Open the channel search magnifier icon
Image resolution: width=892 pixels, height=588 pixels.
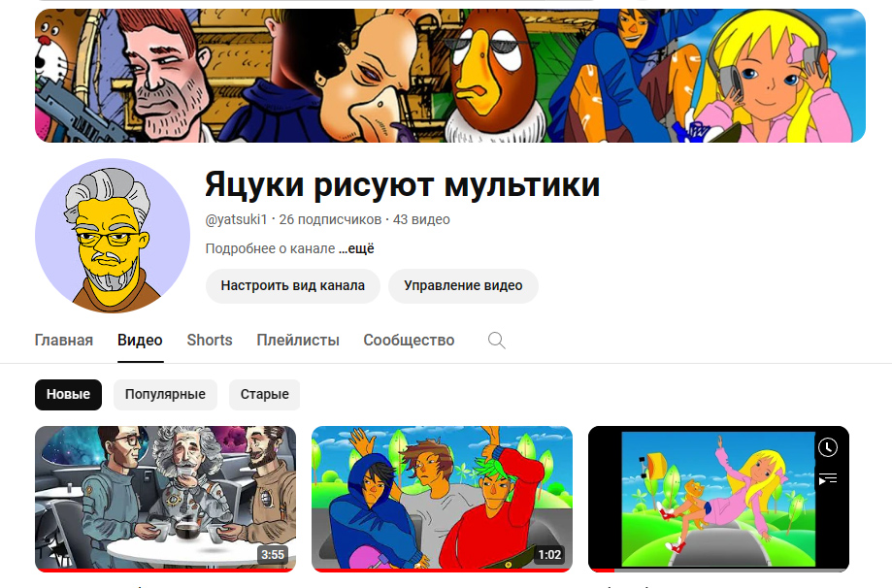tap(496, 341)
